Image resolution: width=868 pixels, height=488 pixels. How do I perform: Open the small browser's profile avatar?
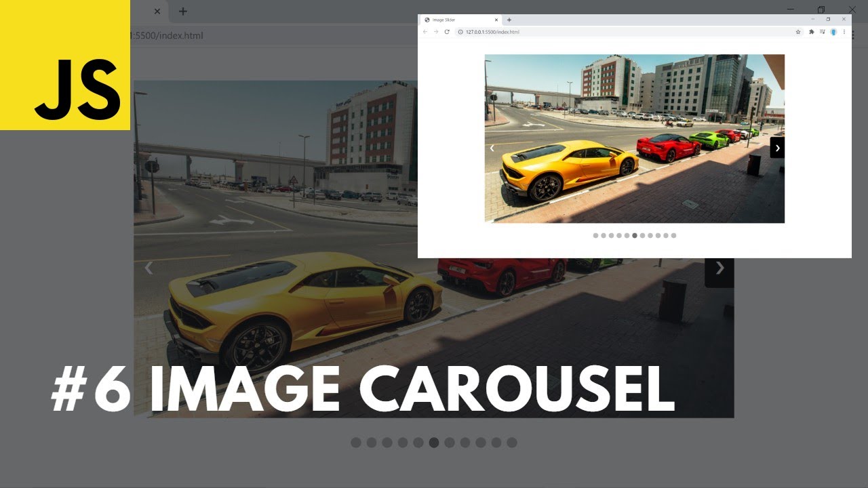[x=833, y=32]
